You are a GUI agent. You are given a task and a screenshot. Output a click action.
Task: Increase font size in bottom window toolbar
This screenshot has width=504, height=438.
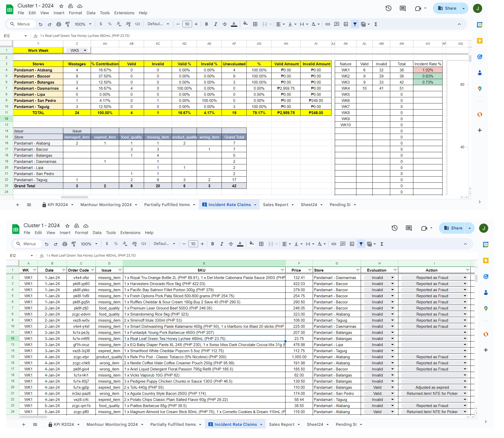(202, 244)
